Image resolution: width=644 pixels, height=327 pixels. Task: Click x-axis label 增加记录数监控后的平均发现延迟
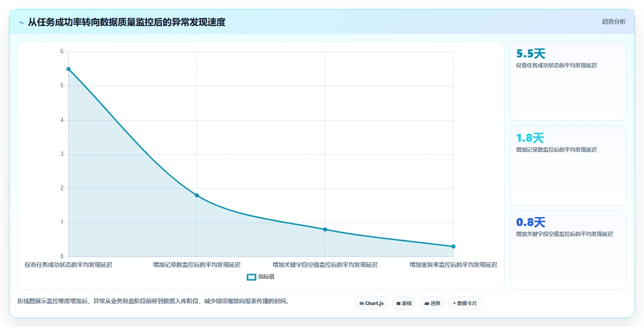(x=197, y=265)
